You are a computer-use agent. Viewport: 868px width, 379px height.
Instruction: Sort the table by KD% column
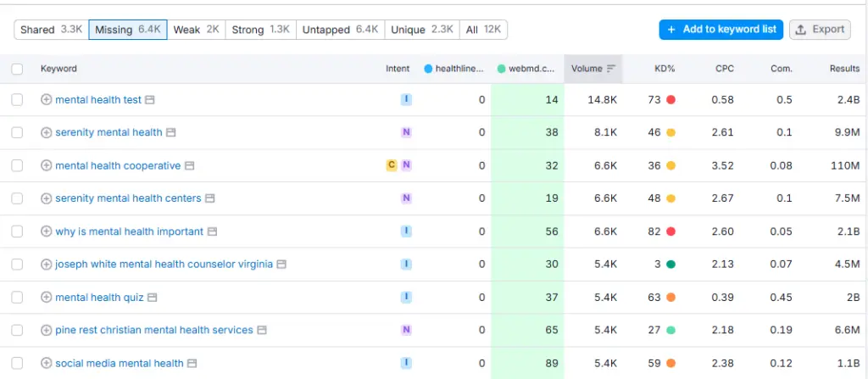pyautogui.click(x=665, y=69)
